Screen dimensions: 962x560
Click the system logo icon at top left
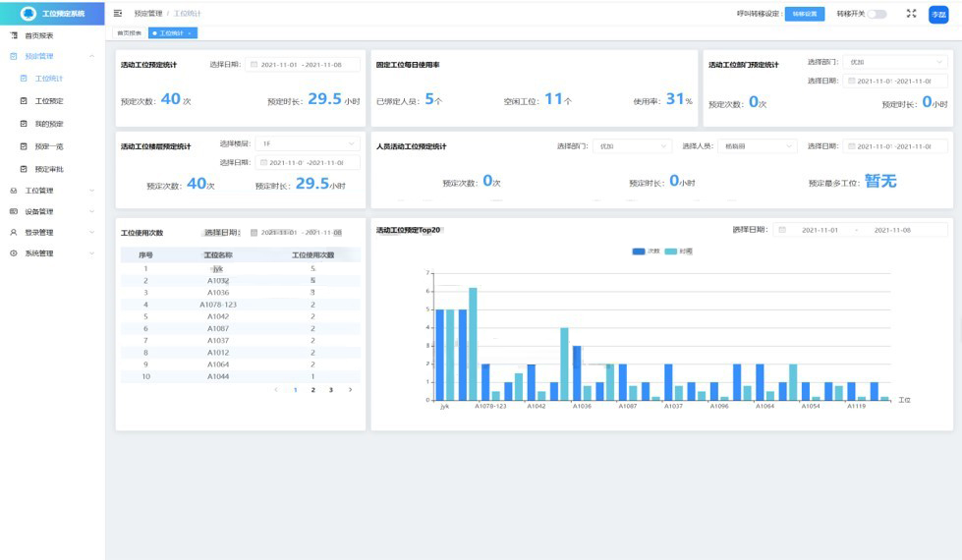pos(28,14)
